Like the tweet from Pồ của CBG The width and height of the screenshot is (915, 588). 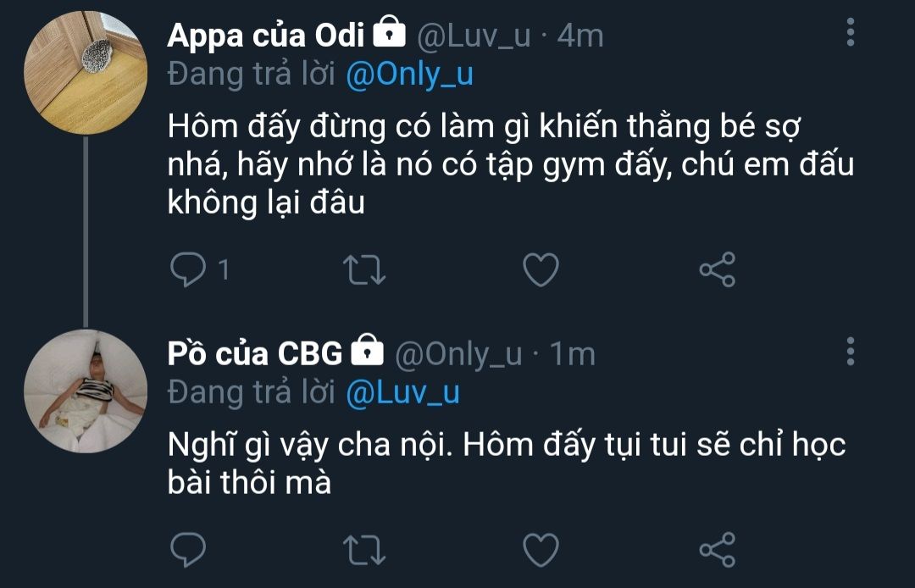coord(541,549)
